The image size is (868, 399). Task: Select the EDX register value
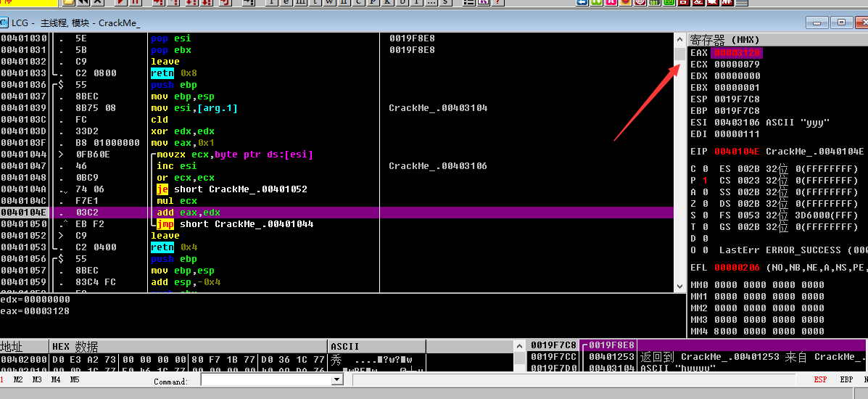pos(737,76)
